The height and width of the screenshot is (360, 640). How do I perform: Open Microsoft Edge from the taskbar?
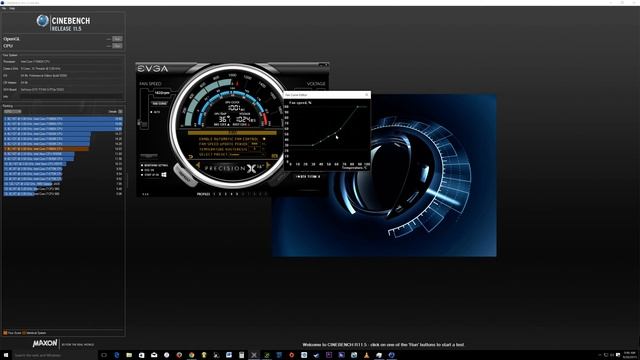[116, 355]
